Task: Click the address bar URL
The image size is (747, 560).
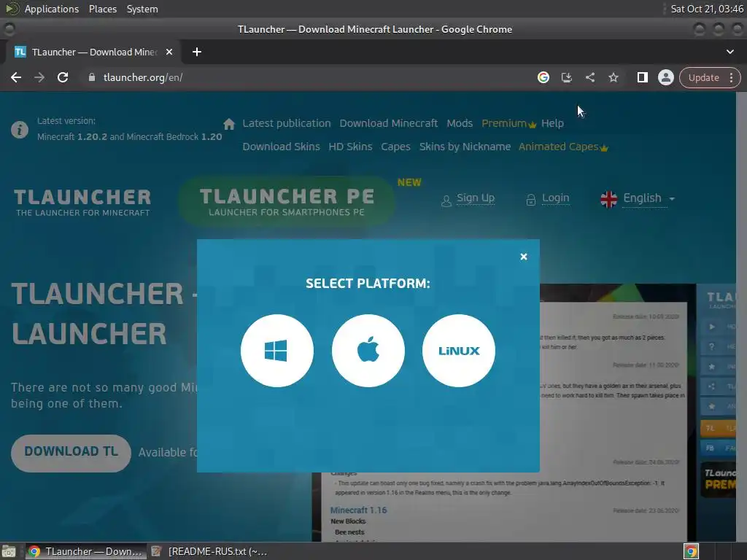Action: click(x=143, y=77)
